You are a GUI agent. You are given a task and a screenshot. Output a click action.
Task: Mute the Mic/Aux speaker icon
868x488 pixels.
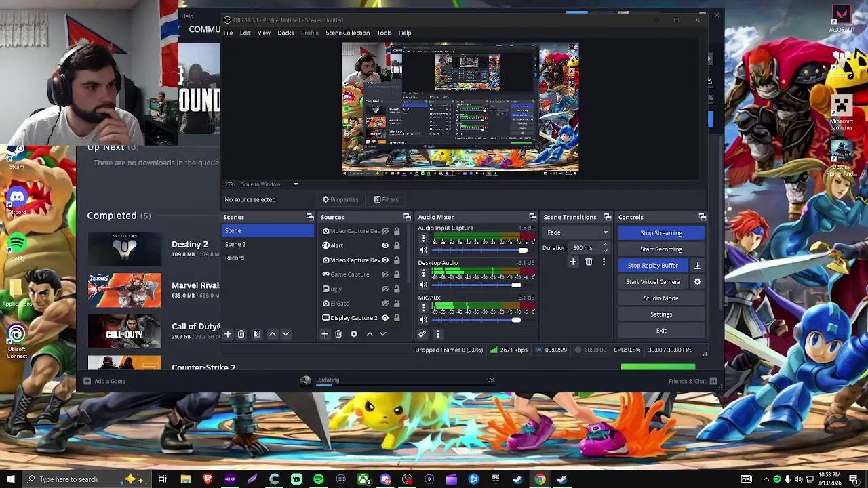point(424,320)
